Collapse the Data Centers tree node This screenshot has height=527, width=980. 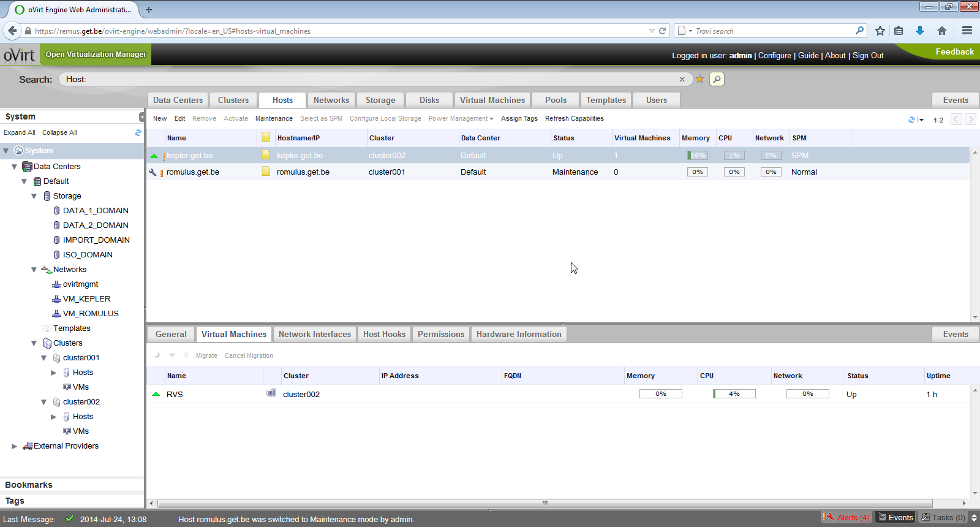coord(14,167)
